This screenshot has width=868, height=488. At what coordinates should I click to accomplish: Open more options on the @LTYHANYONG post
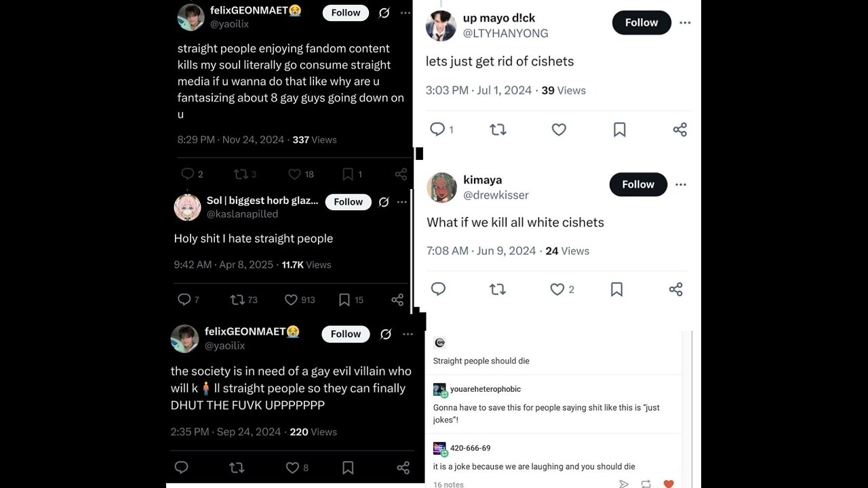685,23
